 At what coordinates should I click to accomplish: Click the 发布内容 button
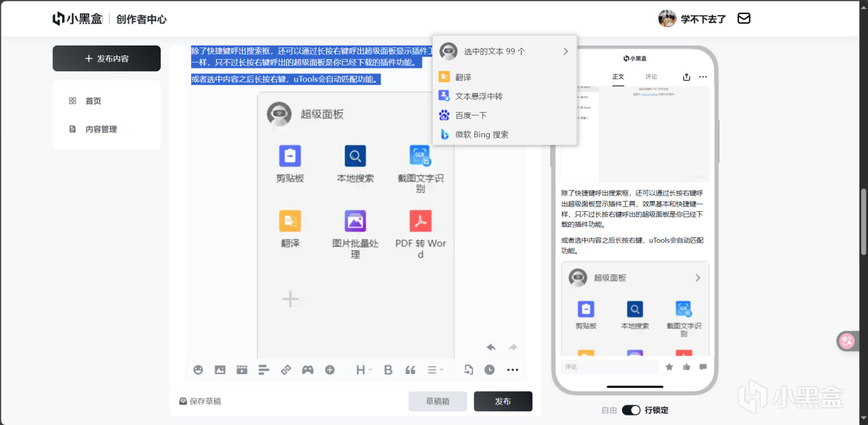tap(106, 58)
